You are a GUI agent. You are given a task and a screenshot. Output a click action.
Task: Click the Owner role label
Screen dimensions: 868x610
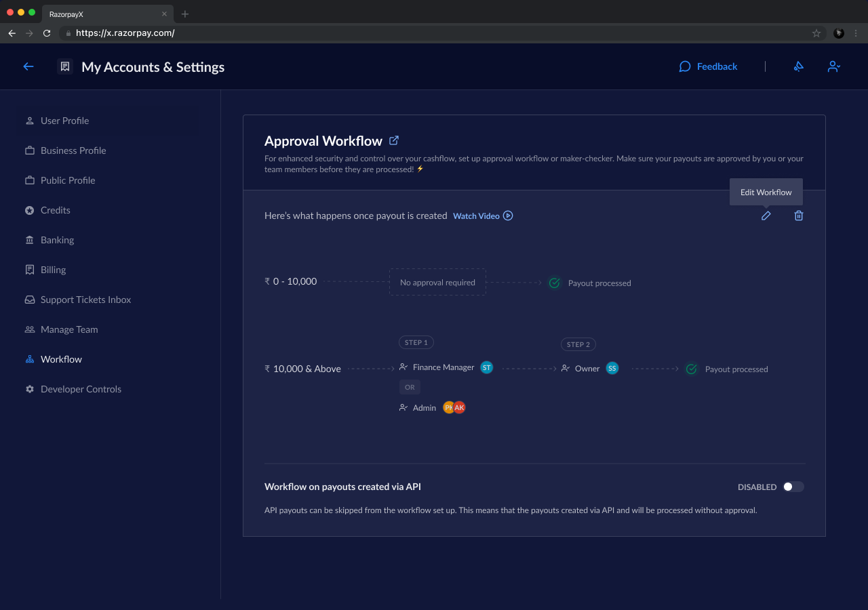coord(587,369)
